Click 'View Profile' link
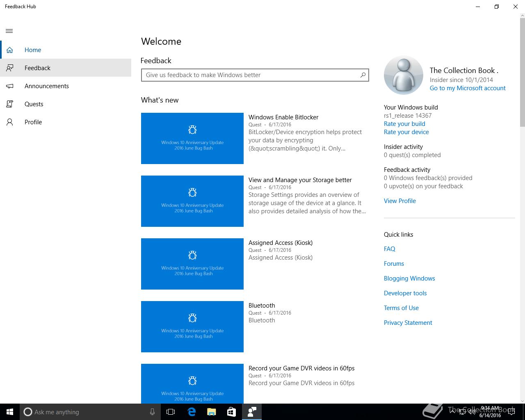The width and height of the screenshot is (525, 420). 400,201
